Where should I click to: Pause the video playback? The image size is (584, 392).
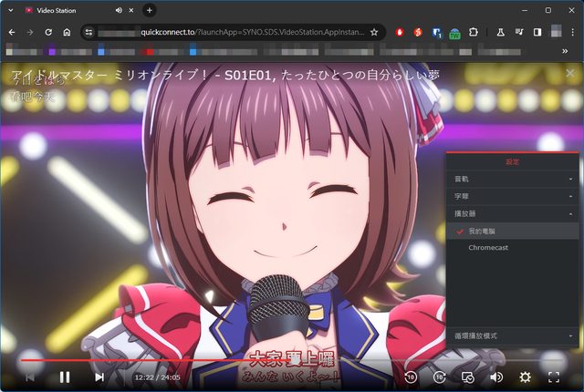[x=65, y=377]
